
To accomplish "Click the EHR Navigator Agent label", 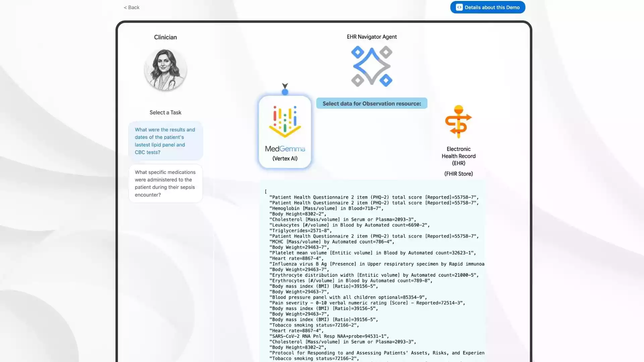I will coord(372,37).
